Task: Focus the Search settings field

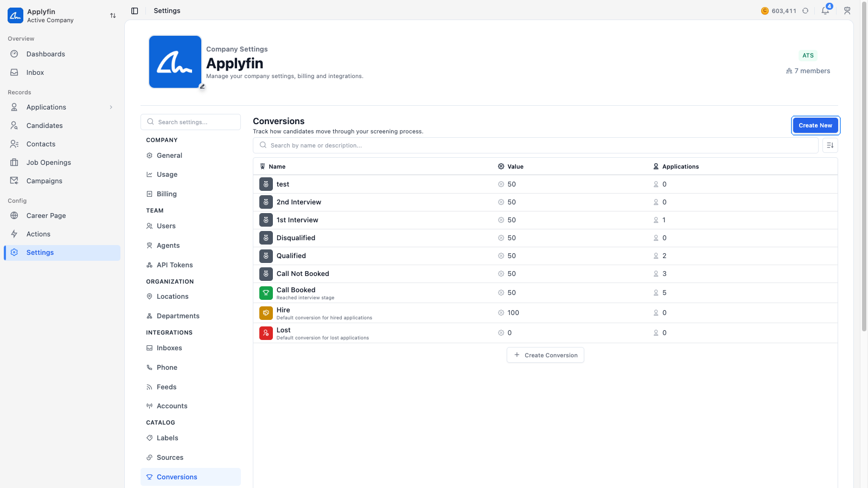Action: point(190,122)
